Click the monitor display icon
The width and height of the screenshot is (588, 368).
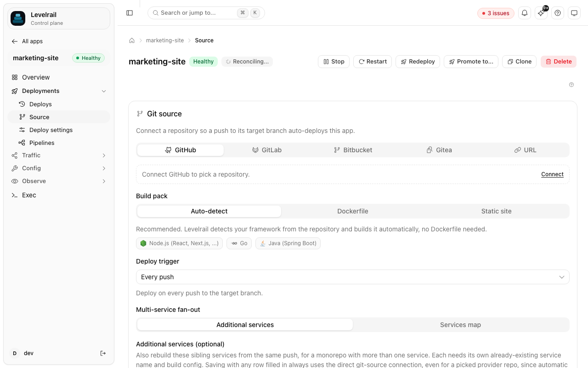(x=574, y=13)
